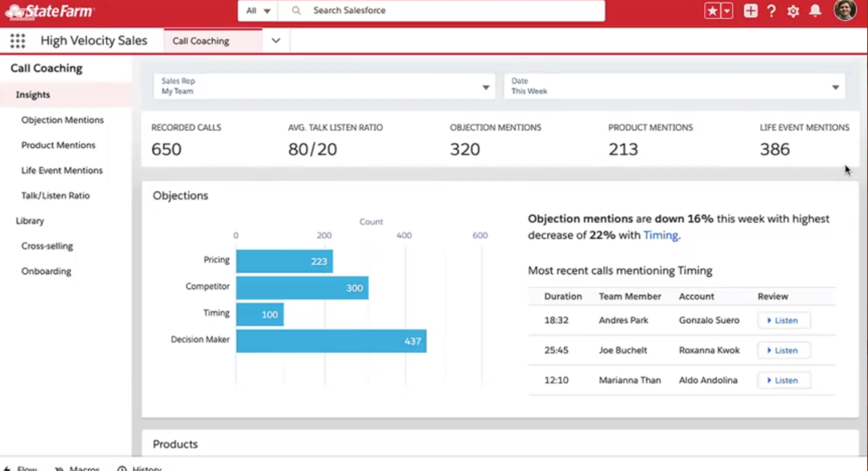This screenshot has height=471, width=868.
Task: Click the Objections section heading
Action: click(180, 196)
